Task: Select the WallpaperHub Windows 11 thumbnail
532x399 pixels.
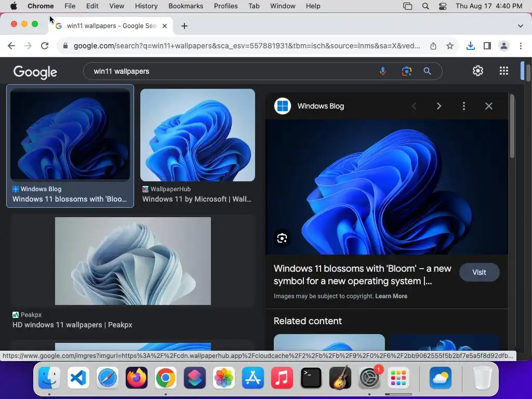Action: click(197, 135)
